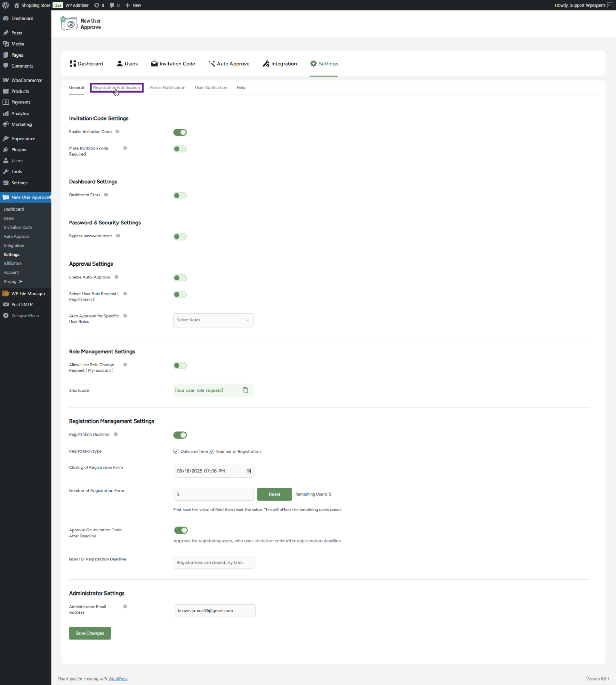This screenshot has width=616, height=685.
Task: Uncheck Number of Registration checkbox
Action: (x=212, y=451)
